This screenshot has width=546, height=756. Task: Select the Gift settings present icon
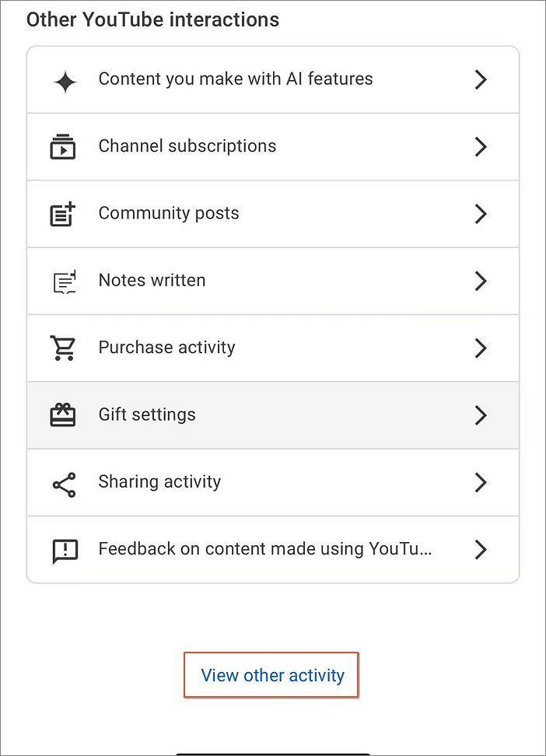coord(63,415)
